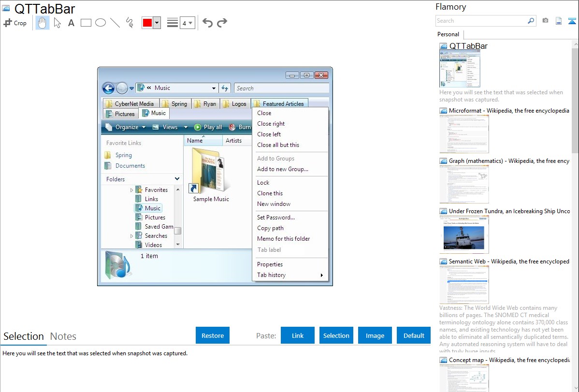Expand the Favorites tree node
Viewport: 579px width, 392px height.
click(x=131, y=190)
